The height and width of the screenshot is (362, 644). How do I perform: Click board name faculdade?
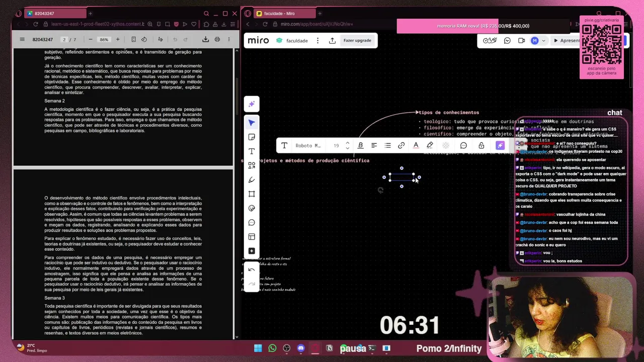297,41
